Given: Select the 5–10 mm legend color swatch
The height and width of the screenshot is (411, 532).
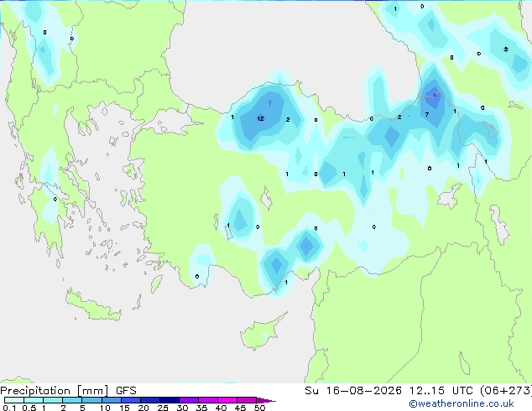Looking at the screenshot, I should [x=91, y=400].
